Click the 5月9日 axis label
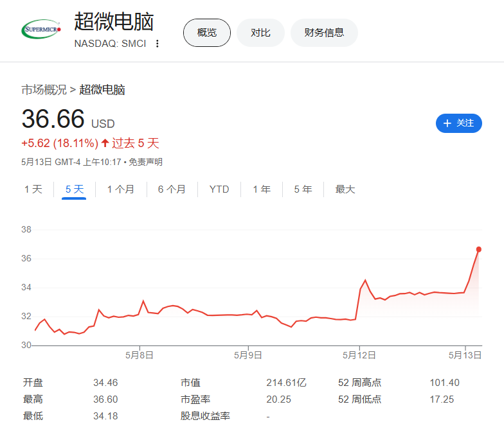The image size is (504, 429). 248,355
